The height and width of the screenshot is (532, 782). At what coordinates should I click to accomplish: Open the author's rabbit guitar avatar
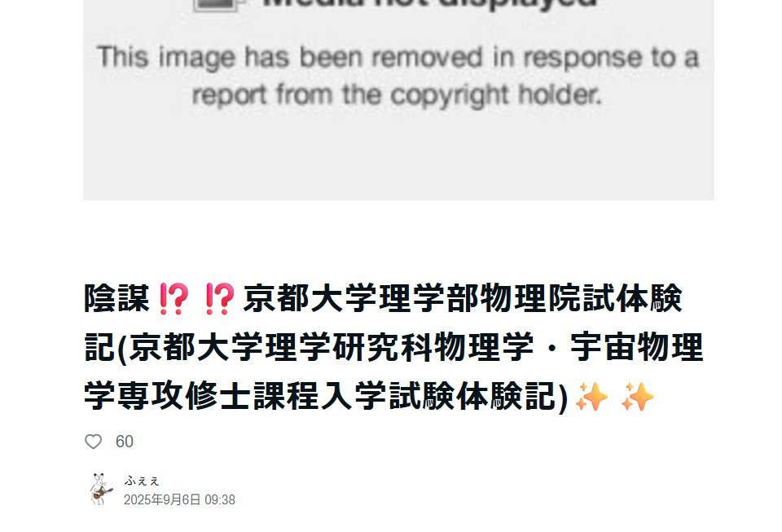[101, 489]
